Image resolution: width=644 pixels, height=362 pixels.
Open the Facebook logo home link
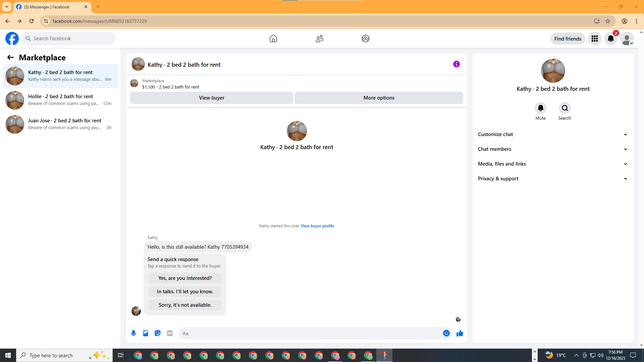[x=12, y=39]
